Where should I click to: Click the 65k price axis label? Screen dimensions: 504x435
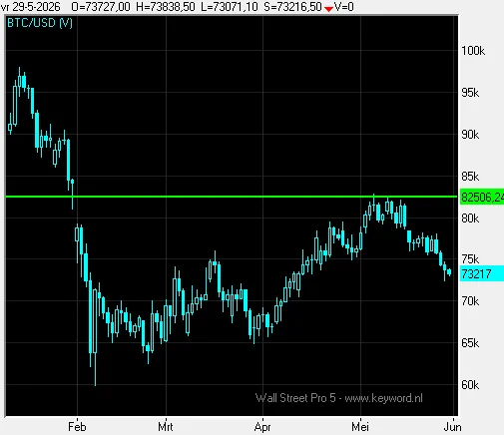point(470,343)
